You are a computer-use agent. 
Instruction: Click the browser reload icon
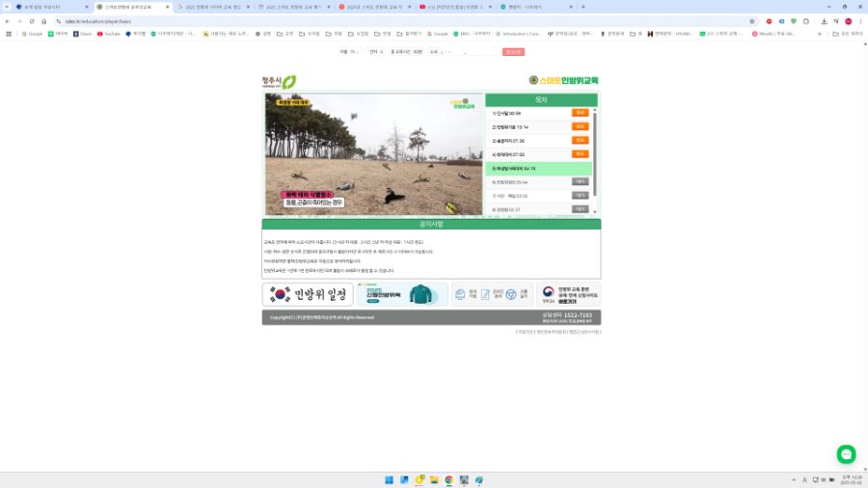point(32,20)
